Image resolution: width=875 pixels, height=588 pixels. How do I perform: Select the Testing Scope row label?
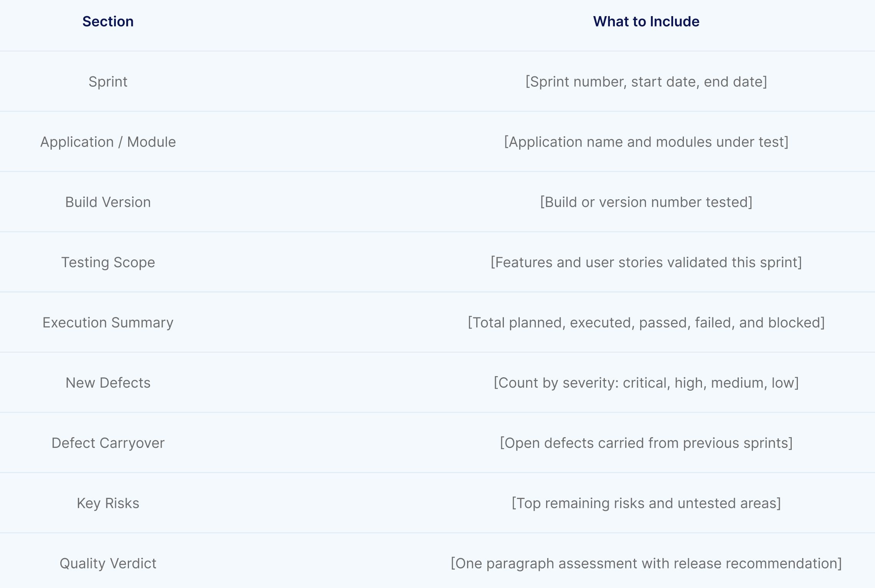[108, 262]
